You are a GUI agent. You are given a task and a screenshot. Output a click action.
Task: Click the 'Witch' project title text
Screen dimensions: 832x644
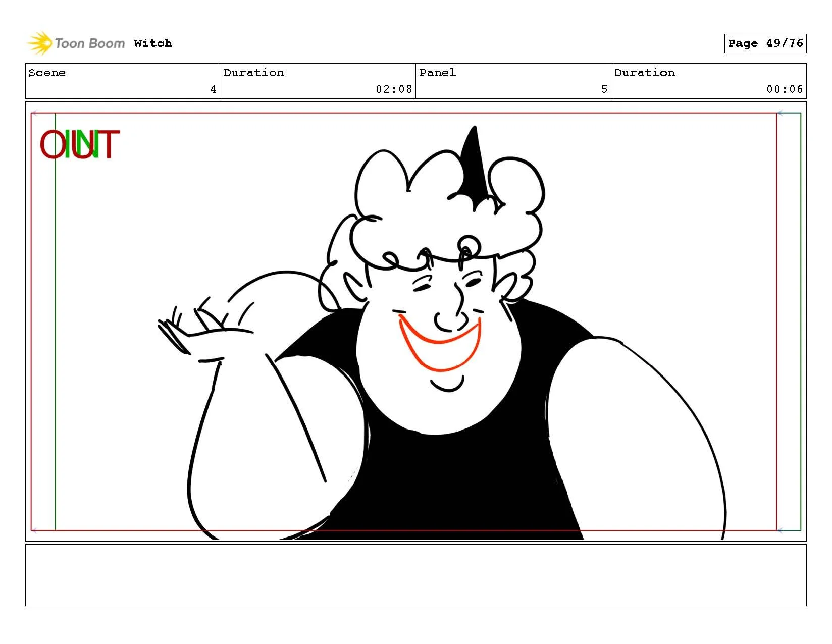pyautogui.click(x=153, y=43)
